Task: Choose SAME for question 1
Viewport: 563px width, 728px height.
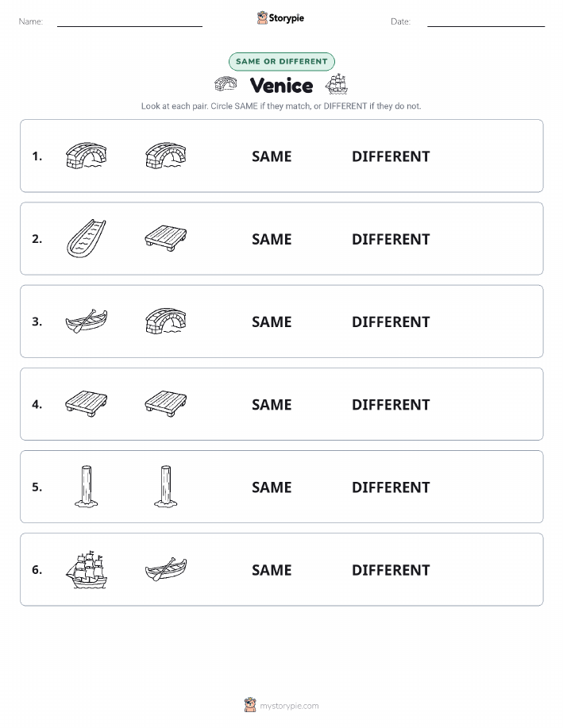Action: click(x=272, y=156)
